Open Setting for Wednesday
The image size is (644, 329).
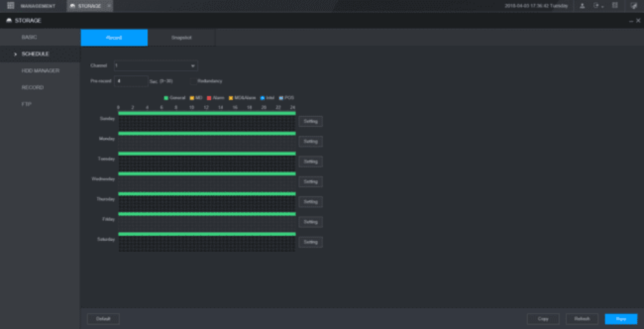tap(310, 182)
